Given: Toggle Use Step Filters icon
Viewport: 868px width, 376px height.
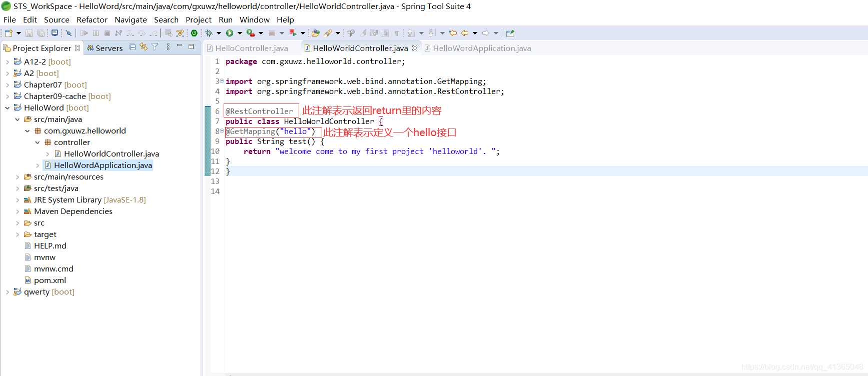Looking at the screenshot, I should click(x=180, y=33).
